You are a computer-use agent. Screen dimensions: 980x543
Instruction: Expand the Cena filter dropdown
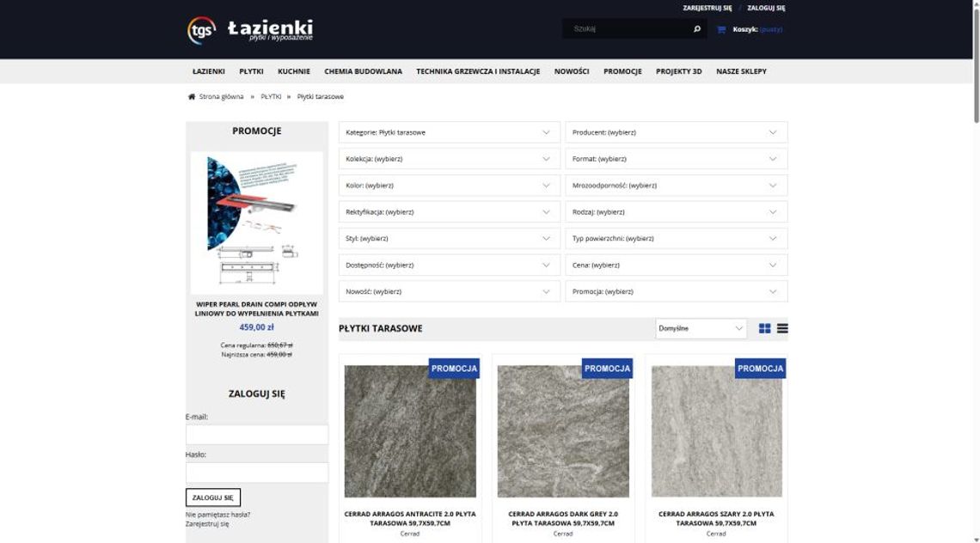pos(676,265)
